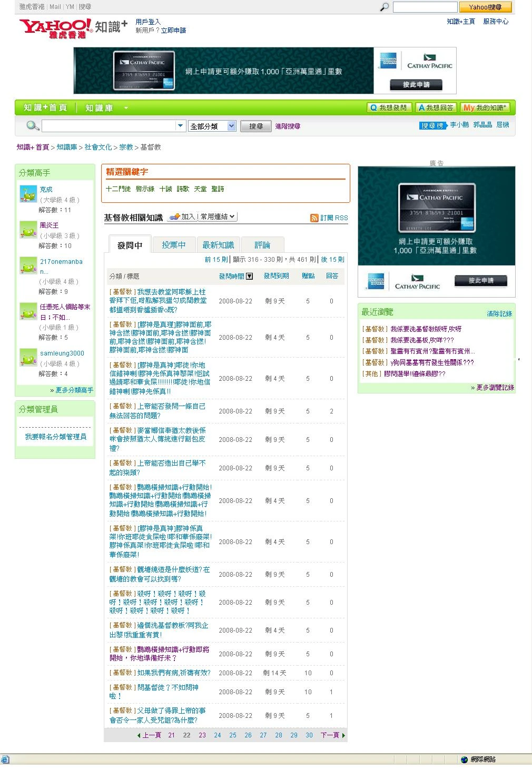Screen dimensions: 532x769
Task: Click the Yahoo! Hong Kong logo
Action: point(55,28)
